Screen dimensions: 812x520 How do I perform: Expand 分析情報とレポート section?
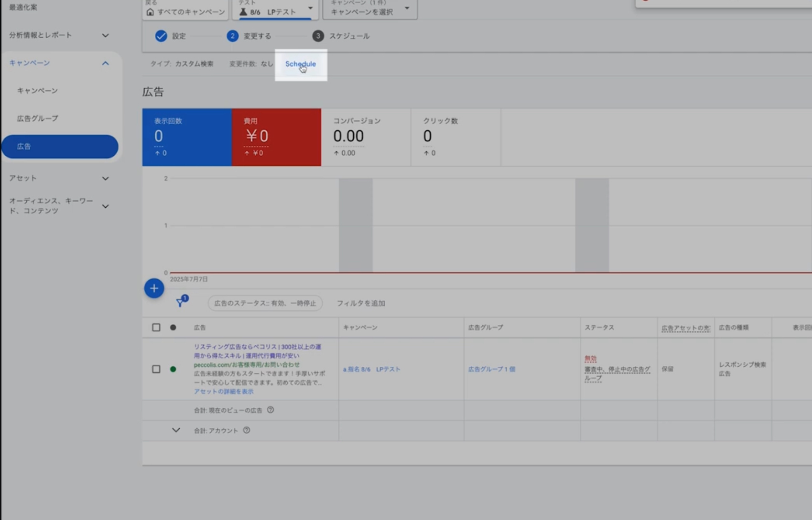(106, 35)
